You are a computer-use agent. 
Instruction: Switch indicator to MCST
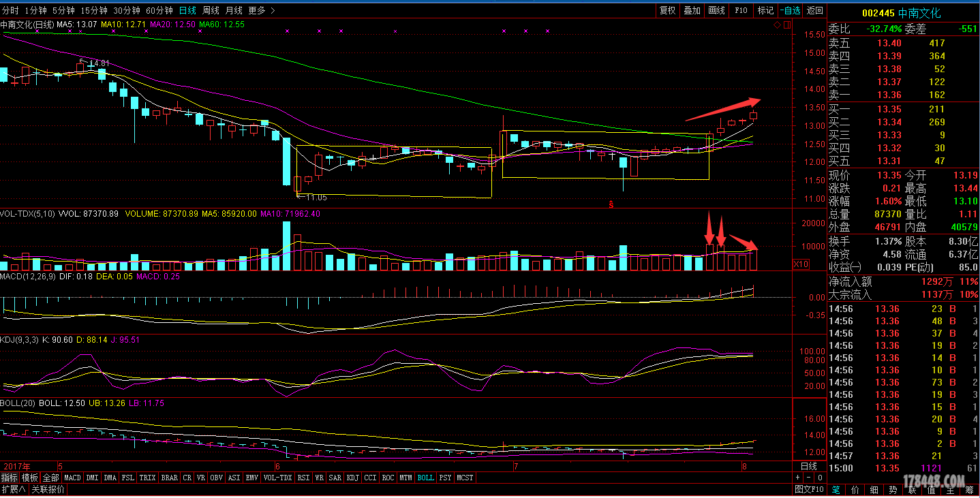[x=465, y=478]
